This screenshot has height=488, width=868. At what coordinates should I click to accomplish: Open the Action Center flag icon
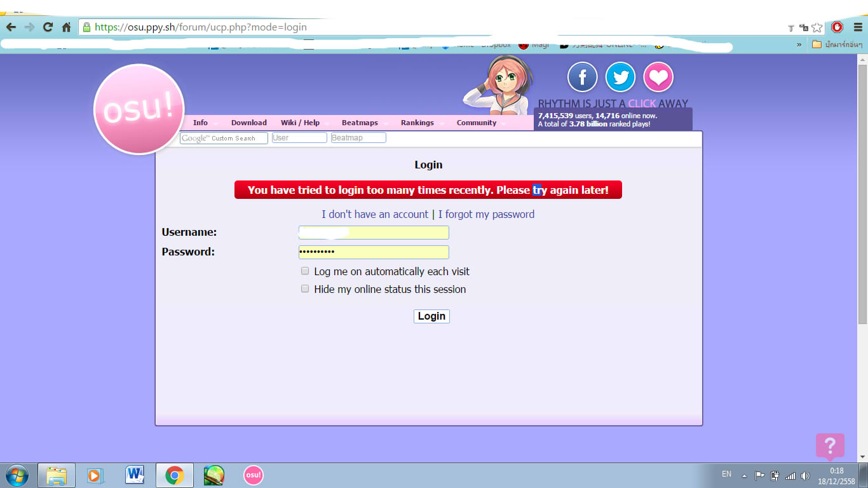pyautogui.click(x=760, y=475)
